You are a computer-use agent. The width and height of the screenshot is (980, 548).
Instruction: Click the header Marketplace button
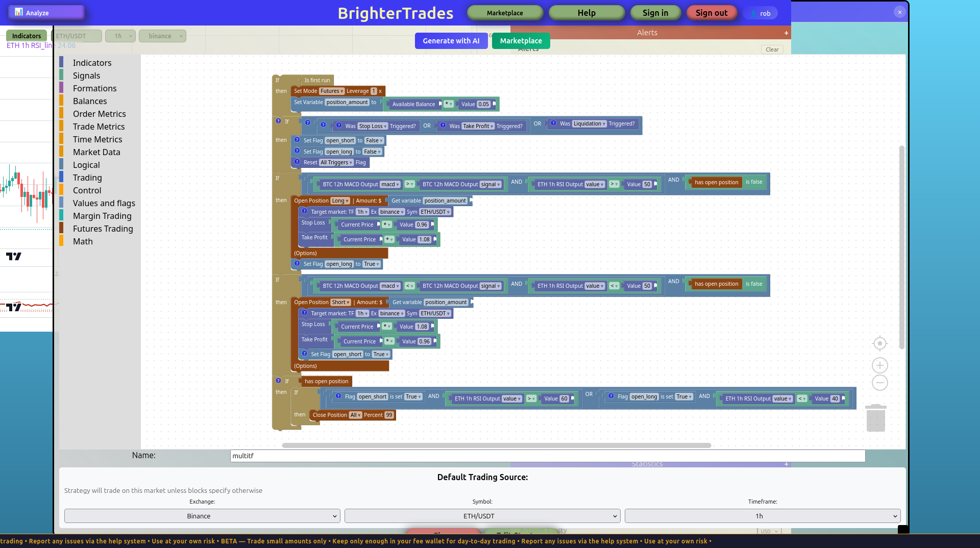point(505,13)
